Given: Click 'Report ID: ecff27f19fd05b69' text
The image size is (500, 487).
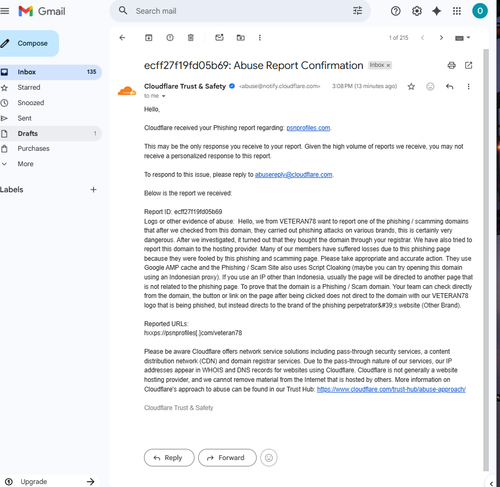Looking at the screenshot, I should coord(183,212).
